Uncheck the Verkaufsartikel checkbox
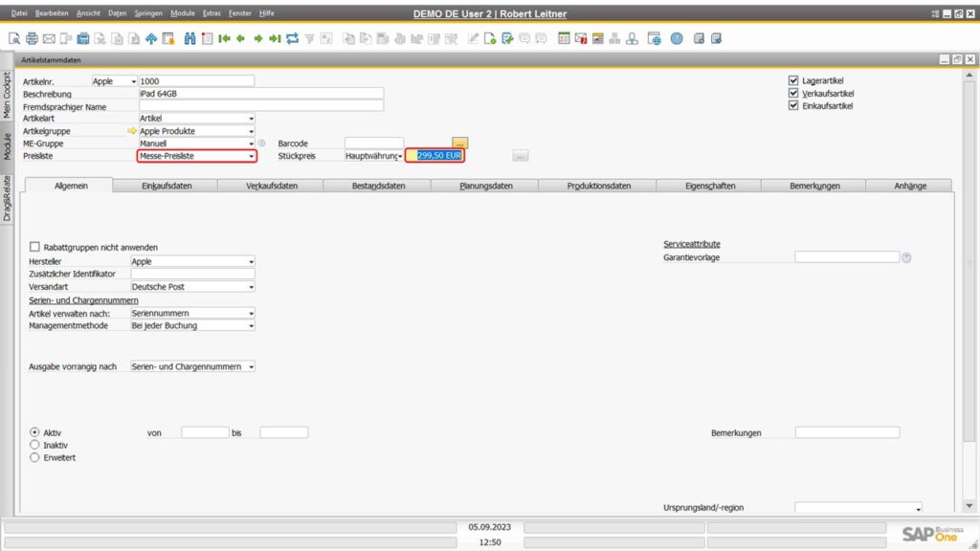Image resolution: width=980 pixels, height=551 pixels. coord(793,93)
